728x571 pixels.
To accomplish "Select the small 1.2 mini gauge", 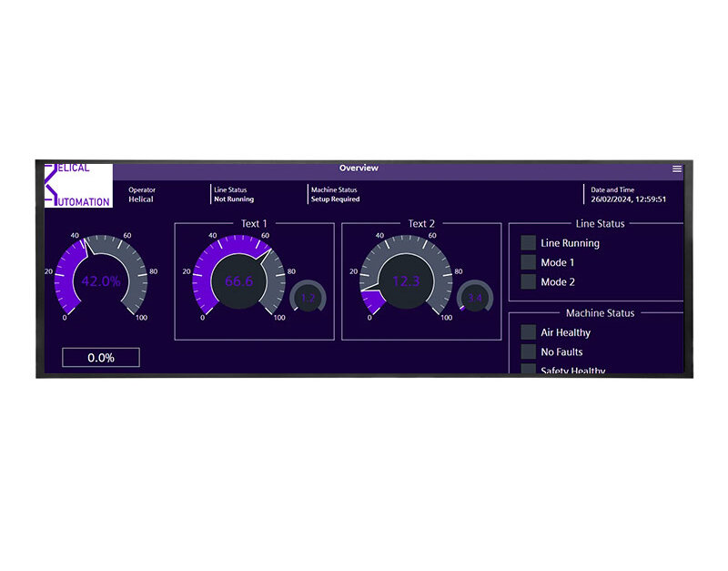I will 308,298.
